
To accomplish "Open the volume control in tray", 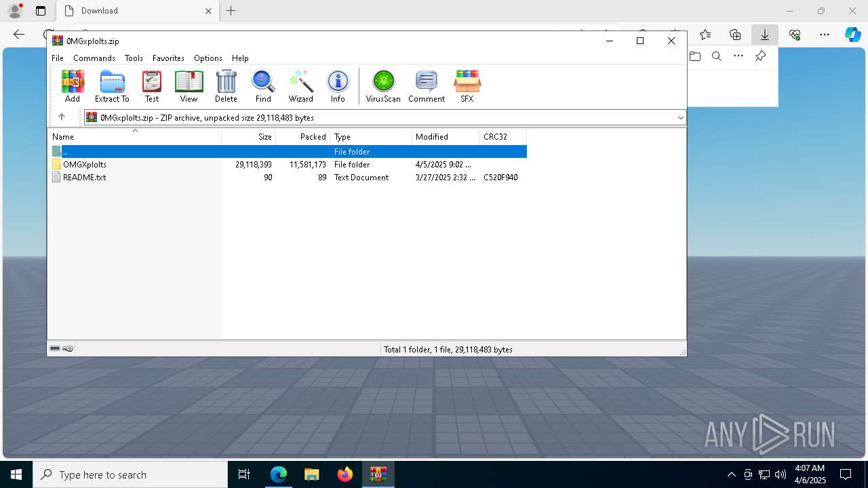I will pyautogui.click(x=780, y=474).
